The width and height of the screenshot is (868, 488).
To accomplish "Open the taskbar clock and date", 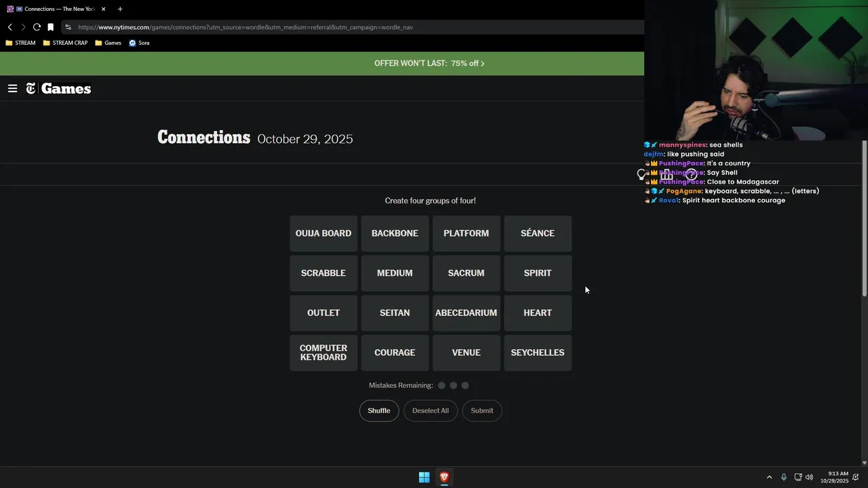I will point(835,477).
